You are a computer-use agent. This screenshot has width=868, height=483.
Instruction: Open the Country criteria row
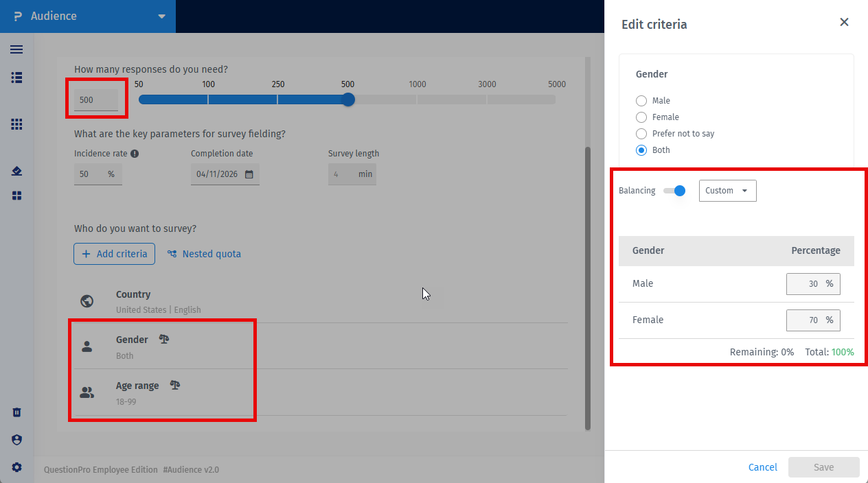coord(321,301)
